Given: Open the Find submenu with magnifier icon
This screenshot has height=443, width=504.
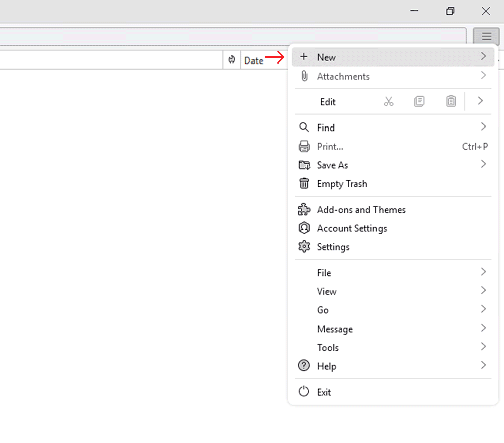Looking at the screenshot, I should [x=325, y=128].
